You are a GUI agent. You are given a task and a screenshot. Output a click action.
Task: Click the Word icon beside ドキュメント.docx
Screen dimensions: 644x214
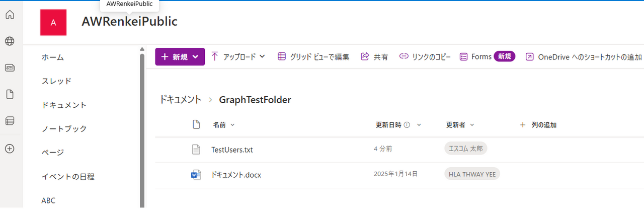tap(196, 175)
